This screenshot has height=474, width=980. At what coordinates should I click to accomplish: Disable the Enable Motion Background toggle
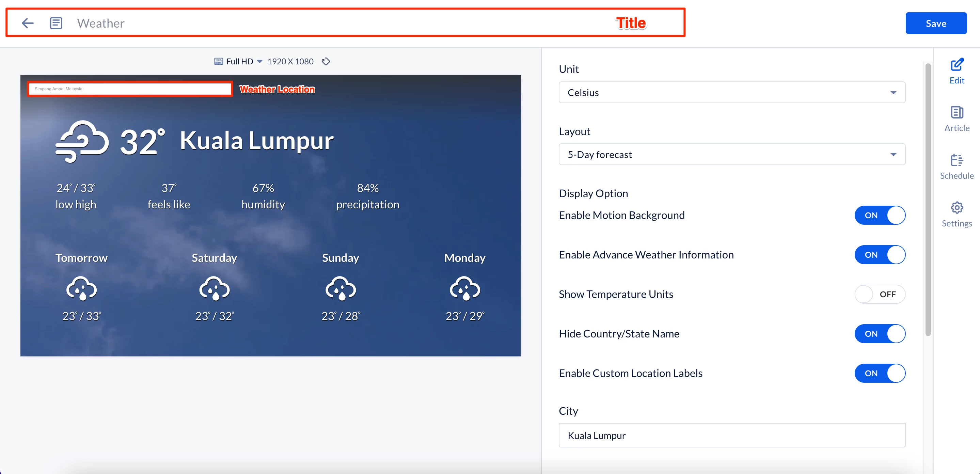pyautogui.click(x=879, y=215)
